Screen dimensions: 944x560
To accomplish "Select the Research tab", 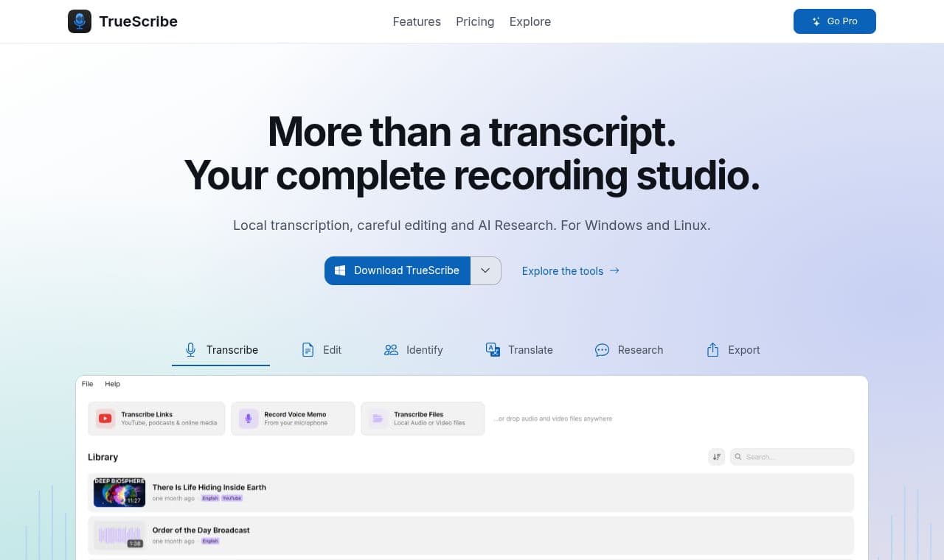I will pyautogui.click(x=629, y=350).
